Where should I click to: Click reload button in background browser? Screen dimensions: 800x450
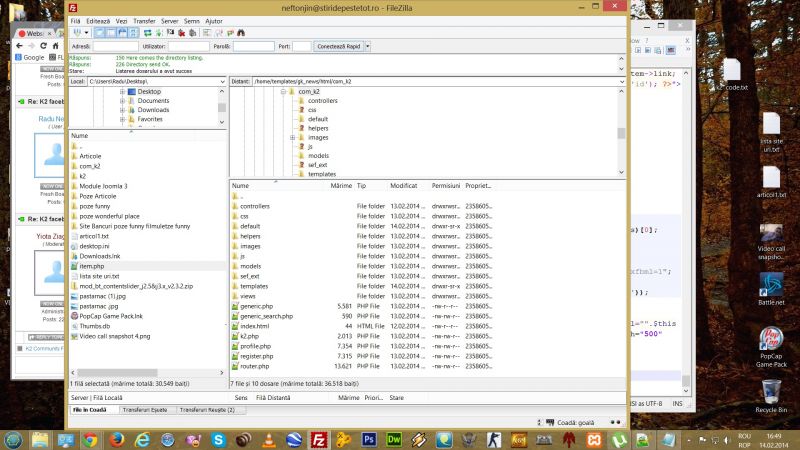tap(43, 46)
